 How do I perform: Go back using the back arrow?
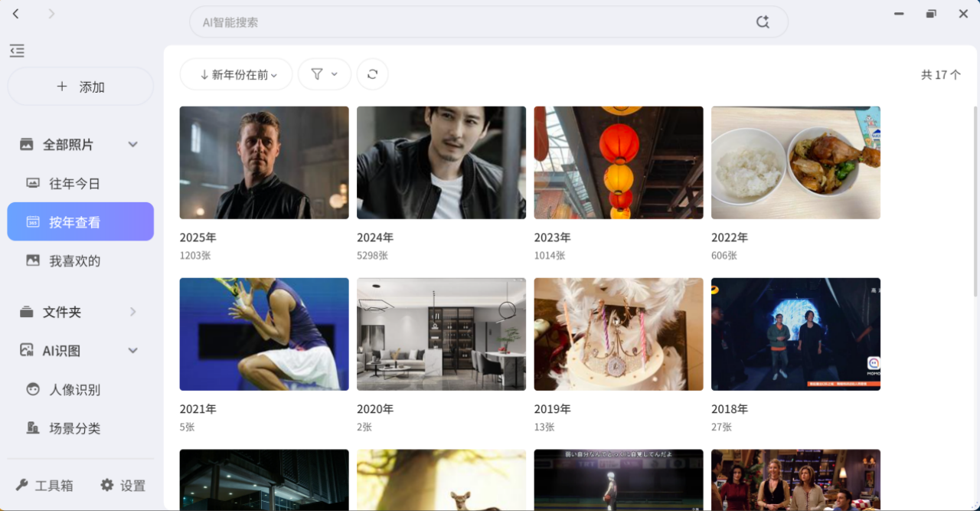pyautogui.click(x=16, y=14)
